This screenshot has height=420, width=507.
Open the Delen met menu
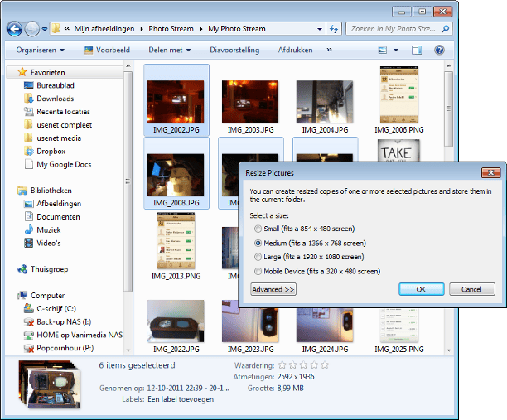point(170,50)
